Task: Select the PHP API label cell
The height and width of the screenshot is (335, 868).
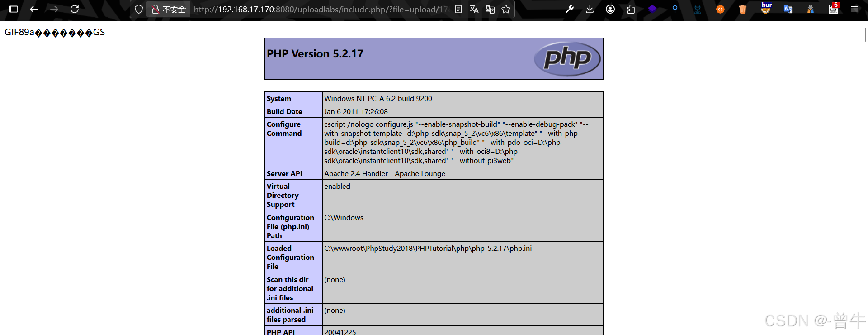Action: point(293,331)
